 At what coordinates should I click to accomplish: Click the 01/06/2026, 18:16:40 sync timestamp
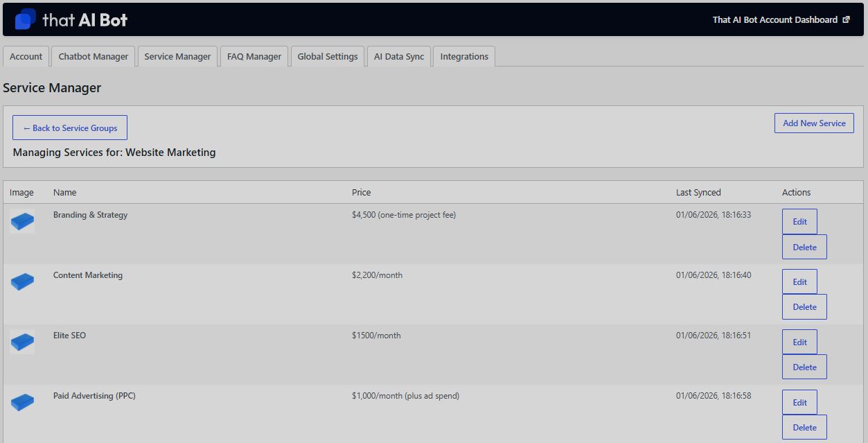coord(714,275)
